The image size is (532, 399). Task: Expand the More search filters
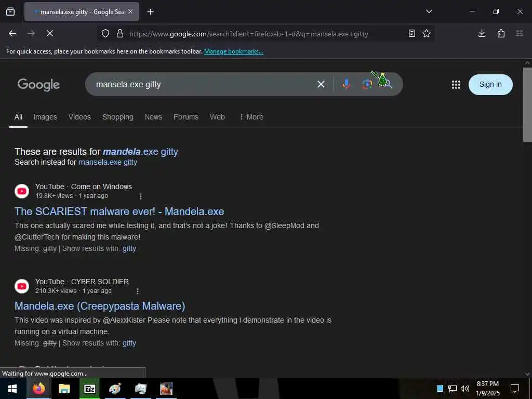coord(251,117)
